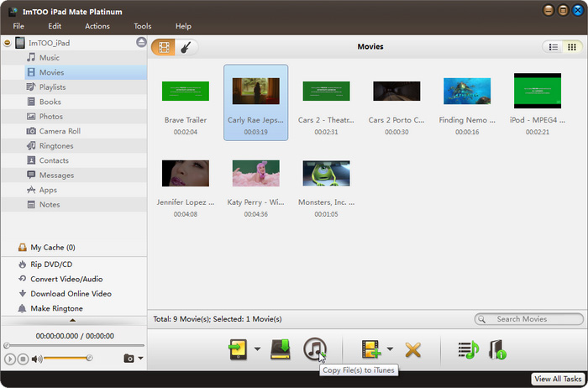The image size is (588, 388).
Task: Click the Copy File(s) to iTunes icon
Action: (x=315, y=349)
